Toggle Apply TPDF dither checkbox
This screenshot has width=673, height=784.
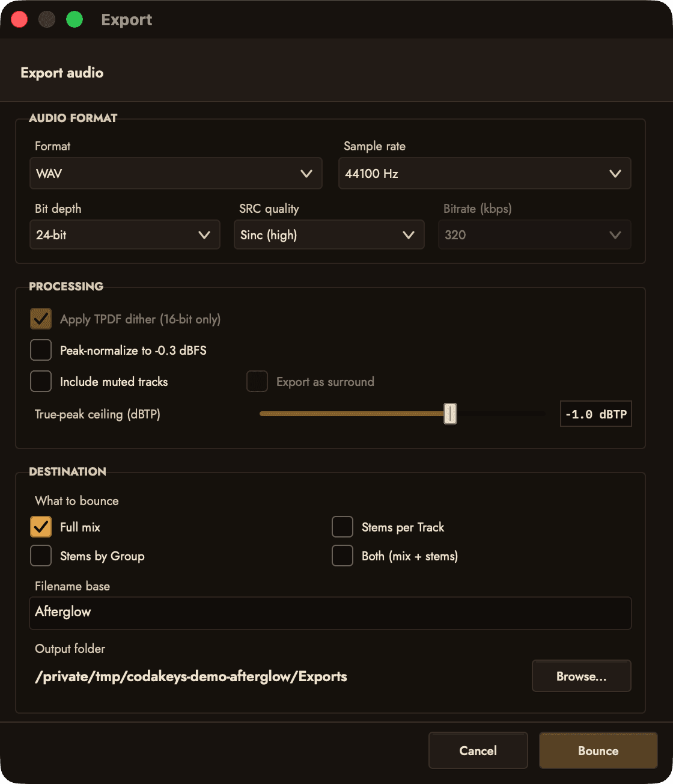coord(41,319)
